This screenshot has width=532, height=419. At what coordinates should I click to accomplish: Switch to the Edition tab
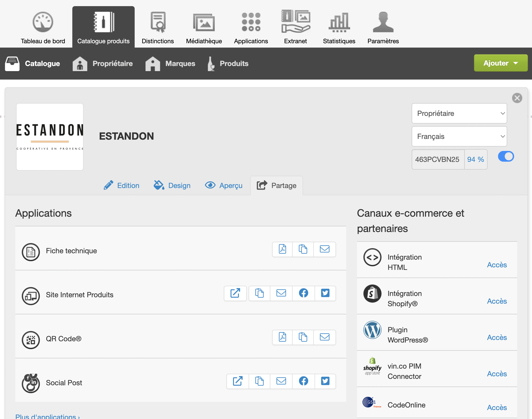(122, 185)
